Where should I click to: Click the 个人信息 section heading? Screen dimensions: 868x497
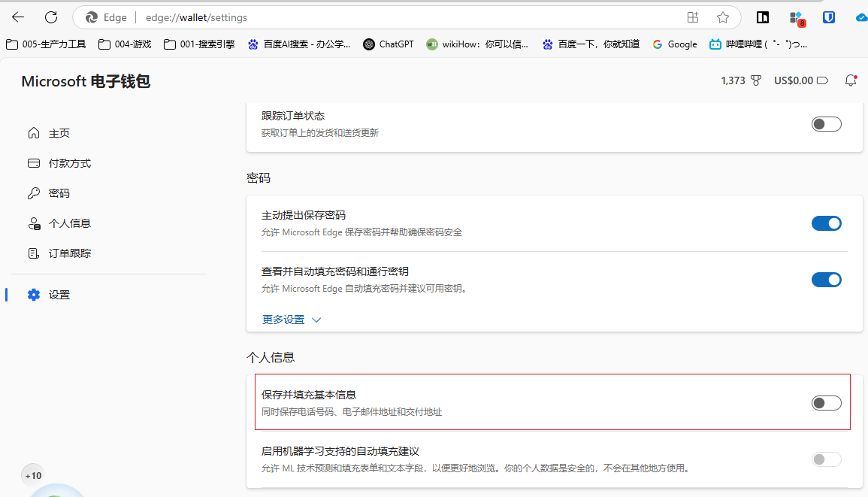point(271,357)
